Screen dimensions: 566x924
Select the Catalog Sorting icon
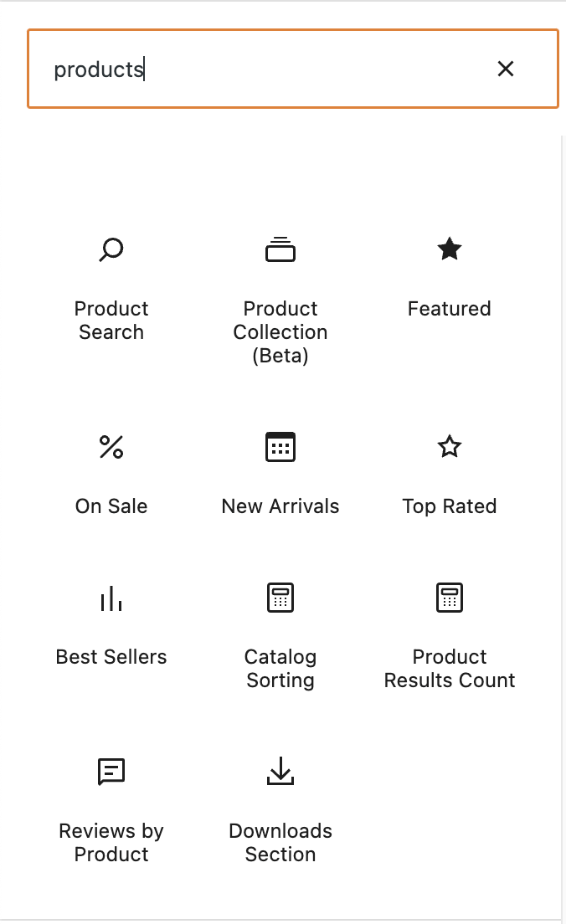(280, 597)
